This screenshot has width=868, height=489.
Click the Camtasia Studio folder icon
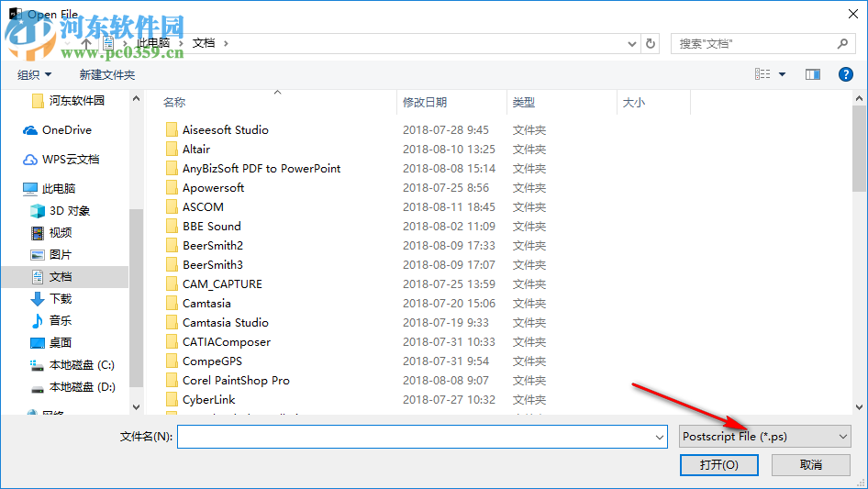pos(172,323)
